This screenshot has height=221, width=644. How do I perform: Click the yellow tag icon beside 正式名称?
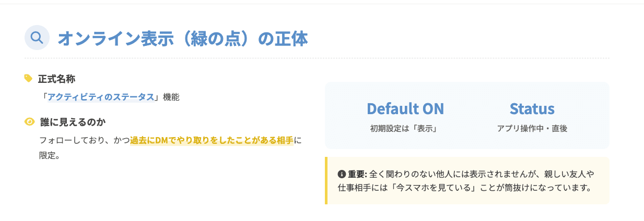pos(28,78)
